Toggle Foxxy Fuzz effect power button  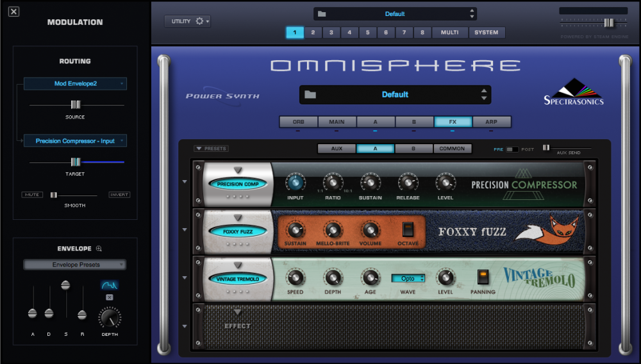coord(238,231)
